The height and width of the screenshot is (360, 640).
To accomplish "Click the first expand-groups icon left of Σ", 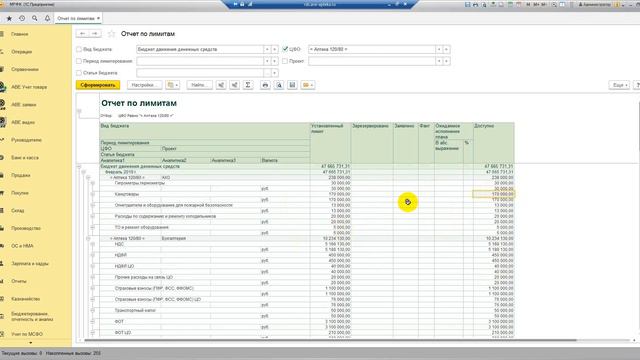I will click(221, 85).
